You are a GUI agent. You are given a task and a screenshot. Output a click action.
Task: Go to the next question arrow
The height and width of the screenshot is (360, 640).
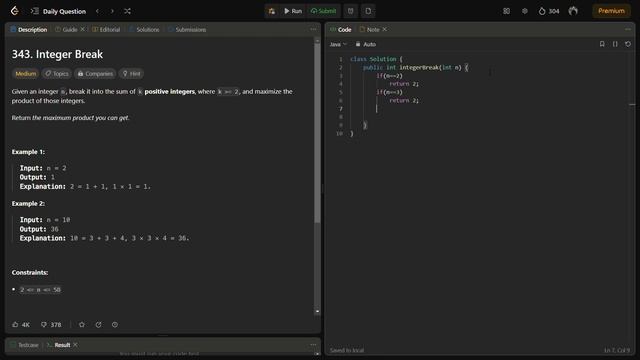[x=112, y=11]
